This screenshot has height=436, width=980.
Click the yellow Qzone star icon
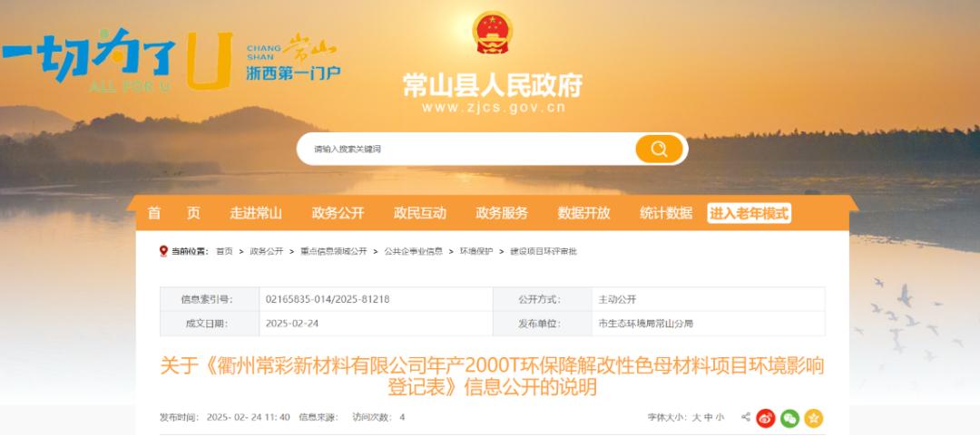[x=814, y=418]
